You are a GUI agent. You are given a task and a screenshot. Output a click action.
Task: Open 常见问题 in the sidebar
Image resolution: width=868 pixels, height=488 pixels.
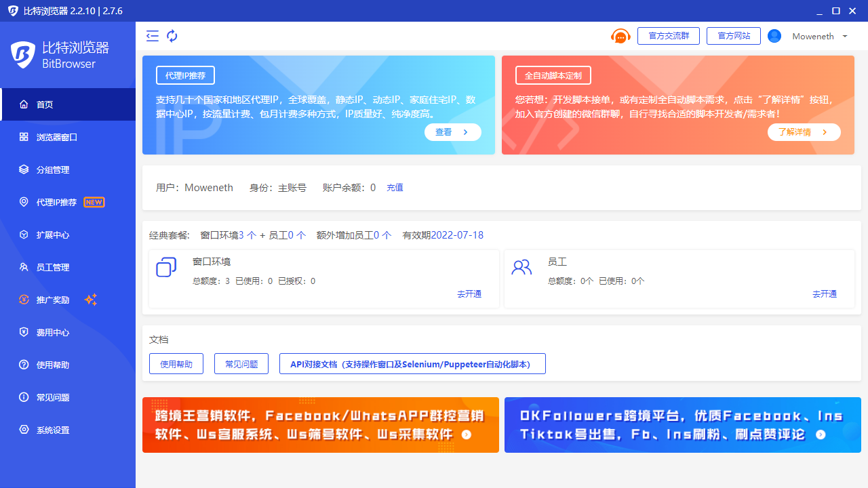[x=68, y=397]
